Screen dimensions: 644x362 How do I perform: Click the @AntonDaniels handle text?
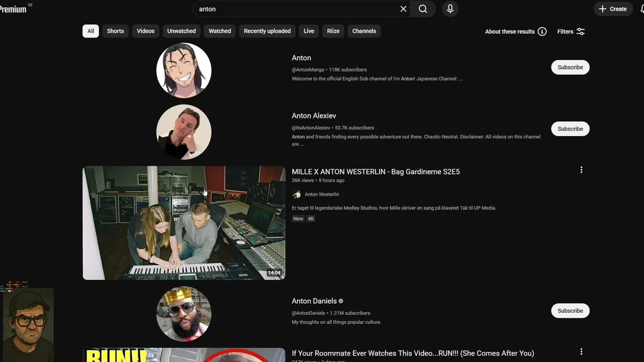coord(308,313)
